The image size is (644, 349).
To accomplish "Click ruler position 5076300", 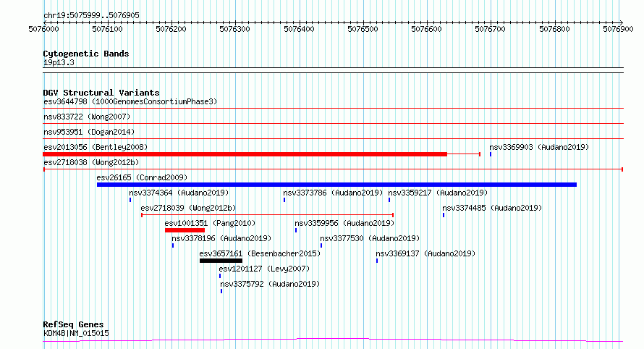I will click(234, 29).
